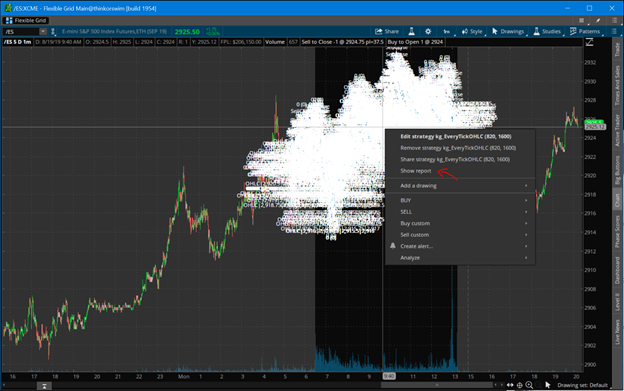Click the crosshair pan icon below chart
The width and height of the screenshot is (624, 391).
tap(519, 385)
